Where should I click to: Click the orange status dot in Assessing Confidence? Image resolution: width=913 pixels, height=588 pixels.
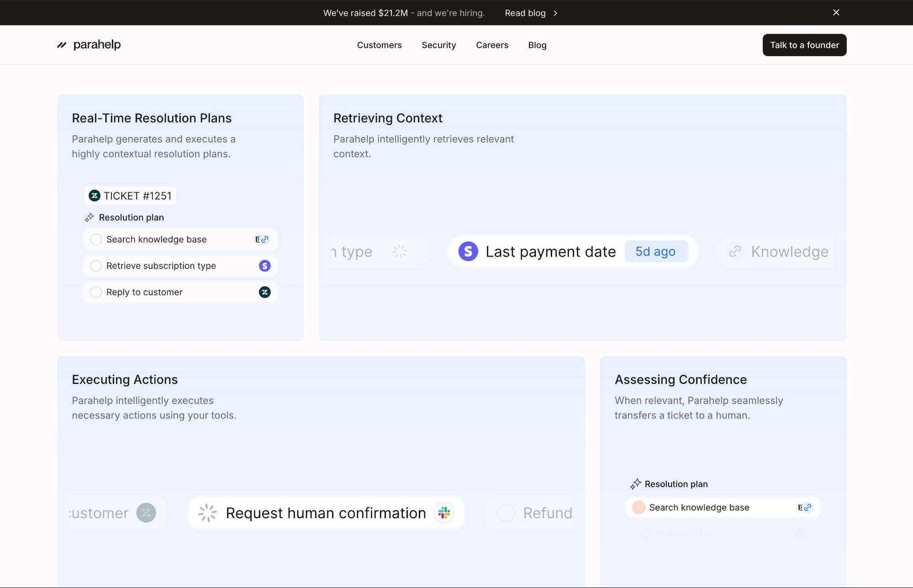[639, 507]
